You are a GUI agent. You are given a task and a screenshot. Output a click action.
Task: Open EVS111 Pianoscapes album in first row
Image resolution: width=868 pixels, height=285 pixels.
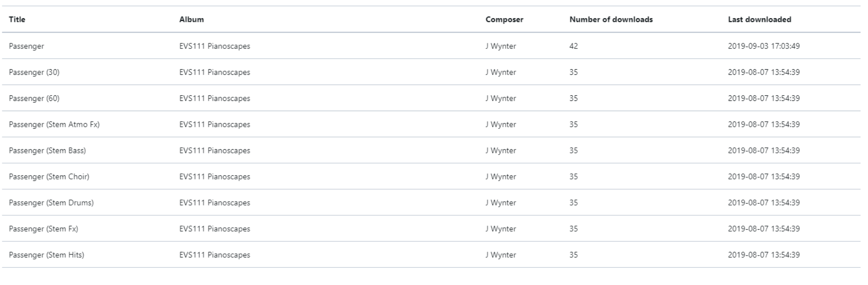pos(215,46)
